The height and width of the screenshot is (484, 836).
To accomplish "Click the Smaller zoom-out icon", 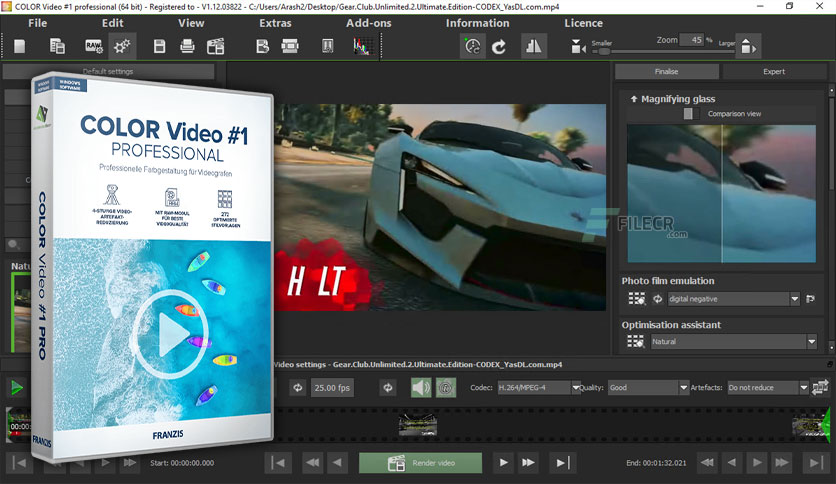I will click(578, 47).
